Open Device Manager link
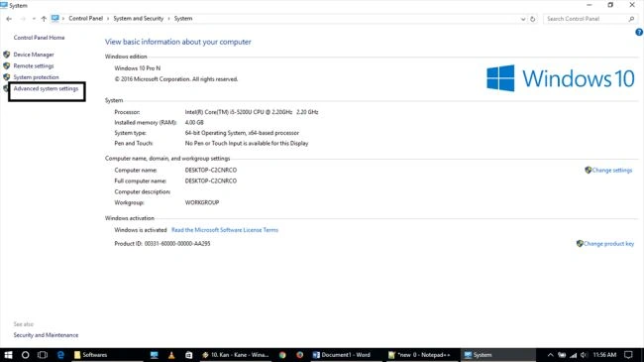 (x=34, y=55)
